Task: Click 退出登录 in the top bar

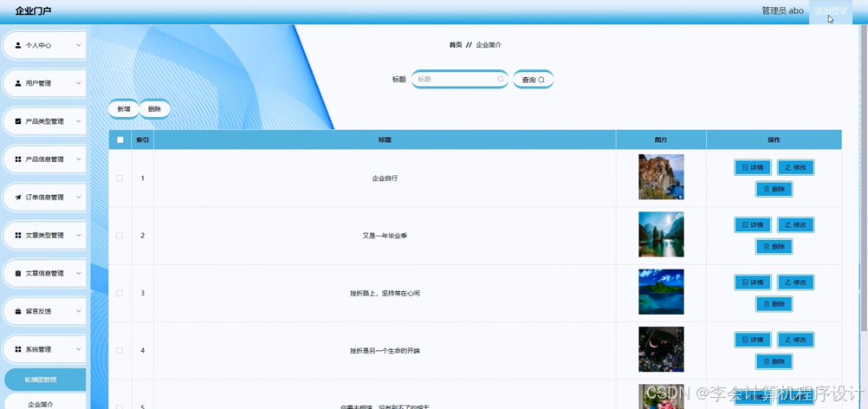Action: point(831,11)
